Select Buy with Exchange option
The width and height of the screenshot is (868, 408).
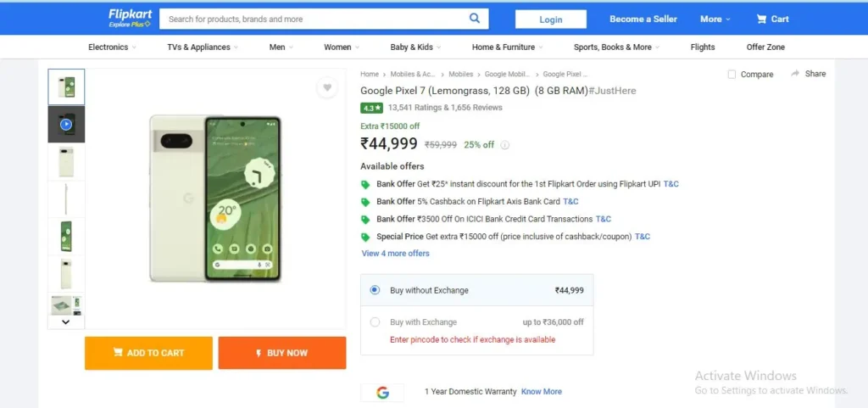(x=375, y=322)
